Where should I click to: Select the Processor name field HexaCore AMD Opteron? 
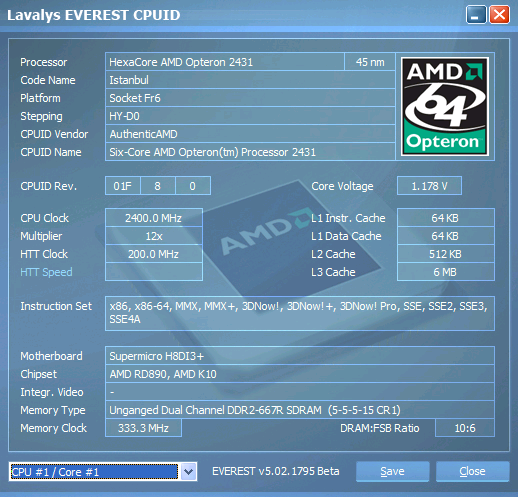pos(225,62)
